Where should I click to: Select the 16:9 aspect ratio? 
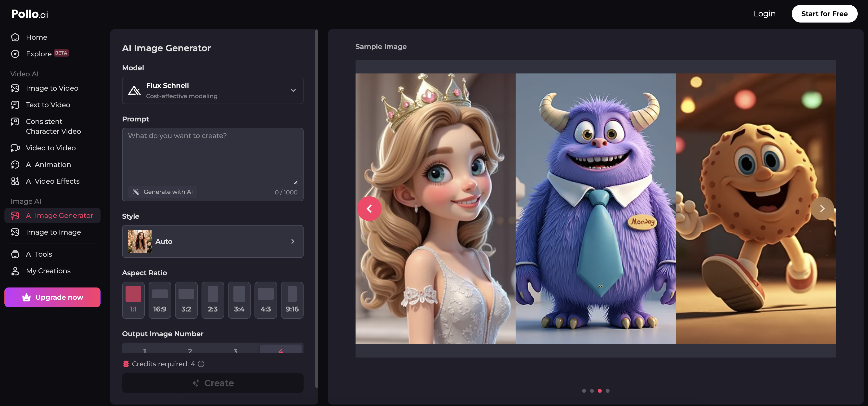coord(160,300)
